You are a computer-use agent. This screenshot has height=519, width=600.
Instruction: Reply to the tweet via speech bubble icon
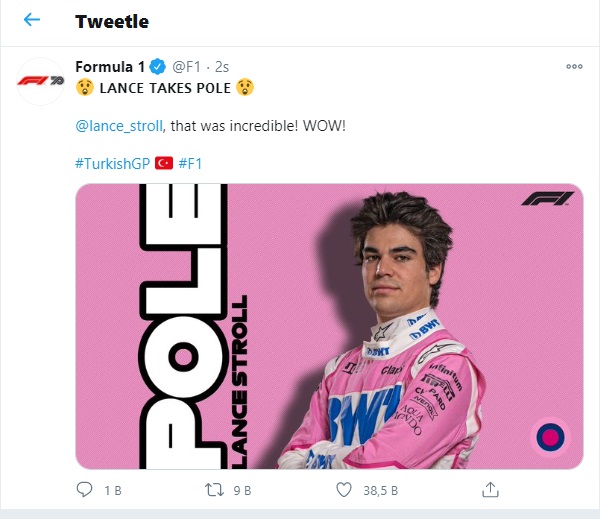click(85, 490)
